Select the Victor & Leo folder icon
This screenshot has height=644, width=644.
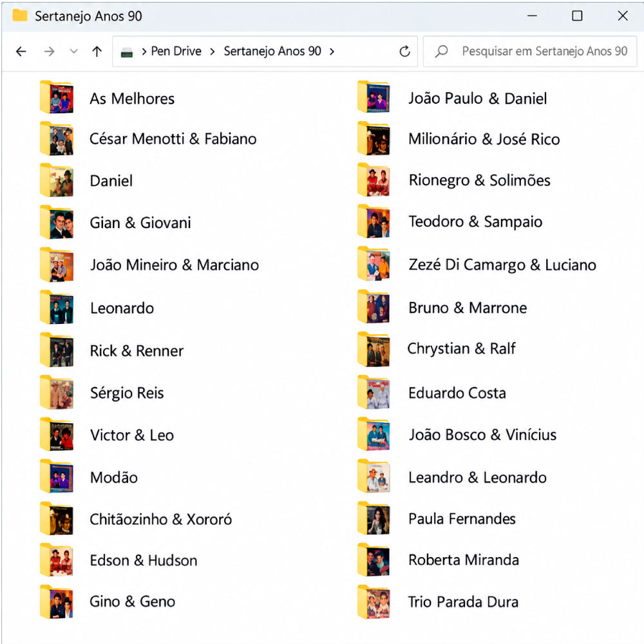click(x=57, y=435)
